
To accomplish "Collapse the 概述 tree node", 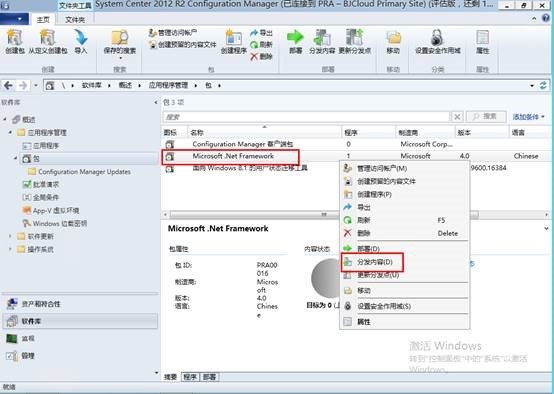I will tap(5, 119).
